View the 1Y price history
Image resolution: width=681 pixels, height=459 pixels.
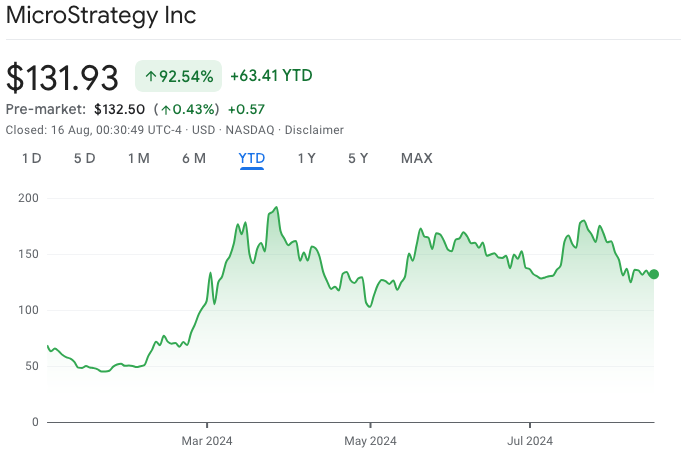click(306, 158)
